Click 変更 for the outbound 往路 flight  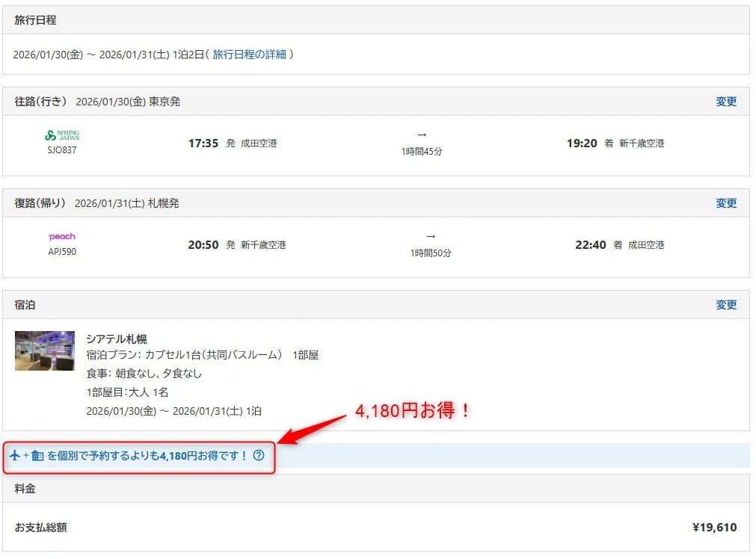(726, 102)
